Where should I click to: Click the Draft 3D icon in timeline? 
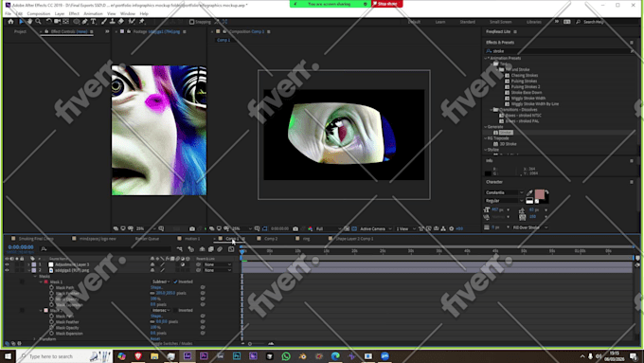click(191, 249)
